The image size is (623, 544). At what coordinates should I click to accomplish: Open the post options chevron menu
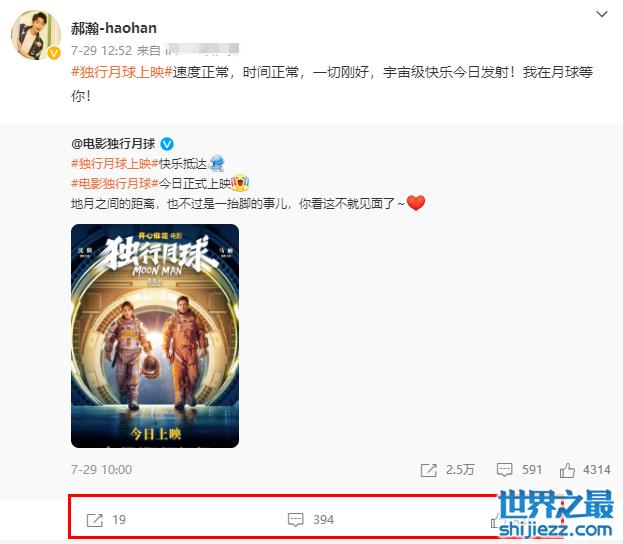[x=602, y=14]
